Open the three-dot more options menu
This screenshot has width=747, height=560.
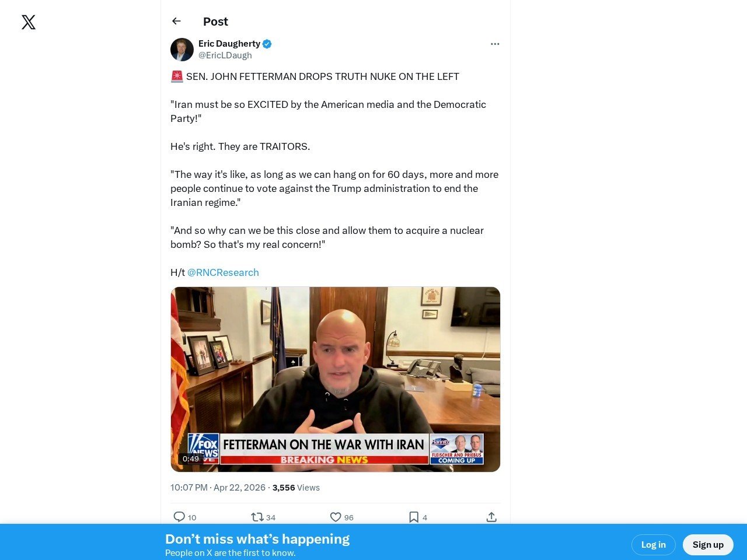coord(495,44)
